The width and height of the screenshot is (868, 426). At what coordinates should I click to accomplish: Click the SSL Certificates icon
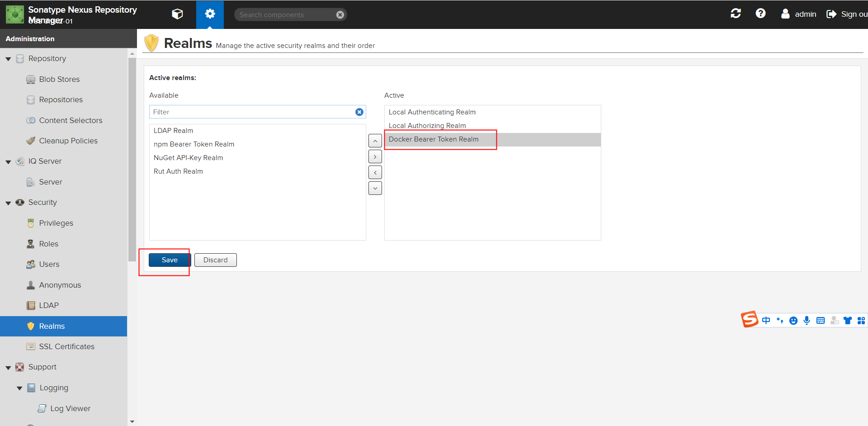31,346
